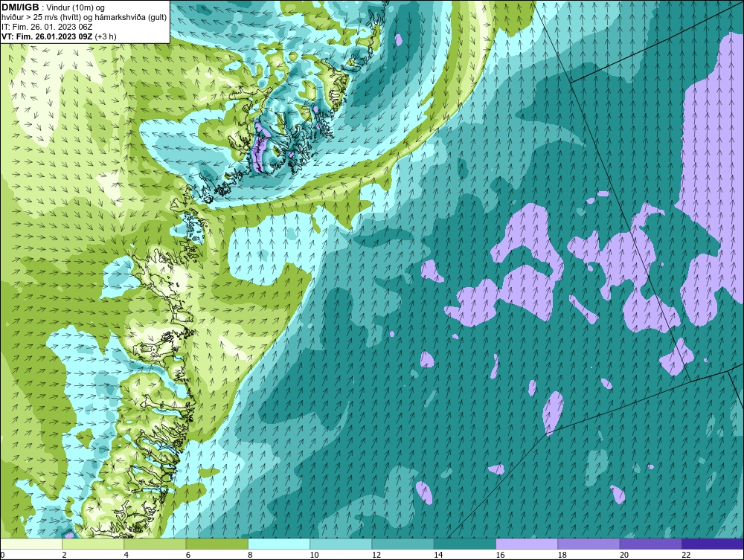The height and width of the screenshot is (560, 744).
Task: Click the 16–18 m/s light purple swatch
Action: tap(527, 544)
